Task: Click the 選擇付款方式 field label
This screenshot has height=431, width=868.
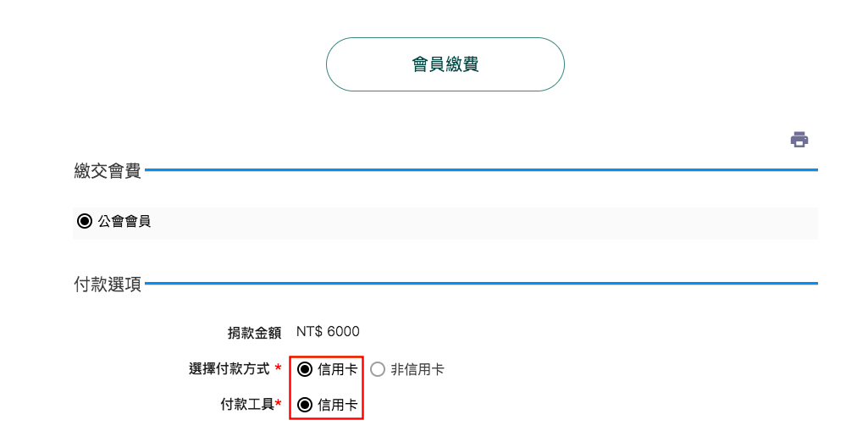Action: pyautogui.click(x=229, y=369)
